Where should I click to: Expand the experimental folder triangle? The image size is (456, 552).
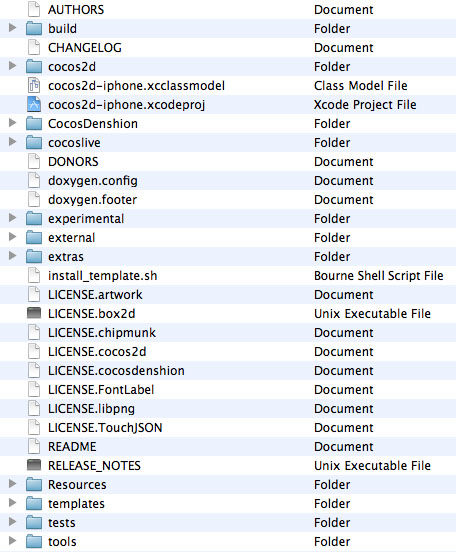pos(12,218)
